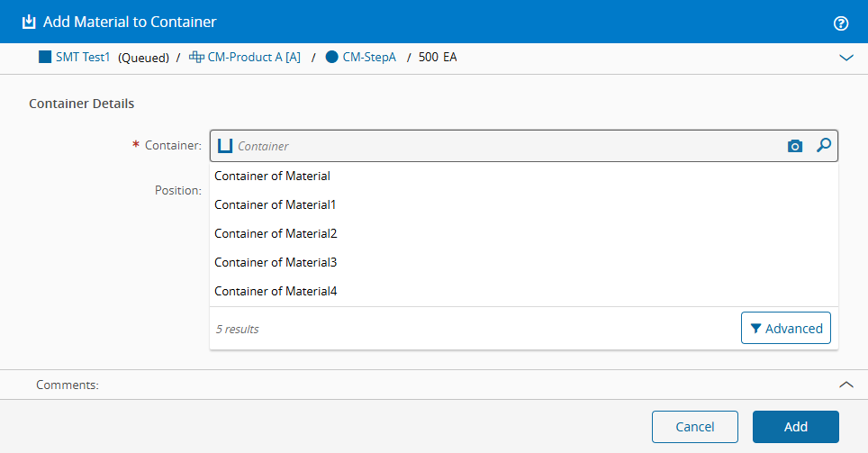
Task: Select Container of Material1 option
Action: click(x=275, y=204)
